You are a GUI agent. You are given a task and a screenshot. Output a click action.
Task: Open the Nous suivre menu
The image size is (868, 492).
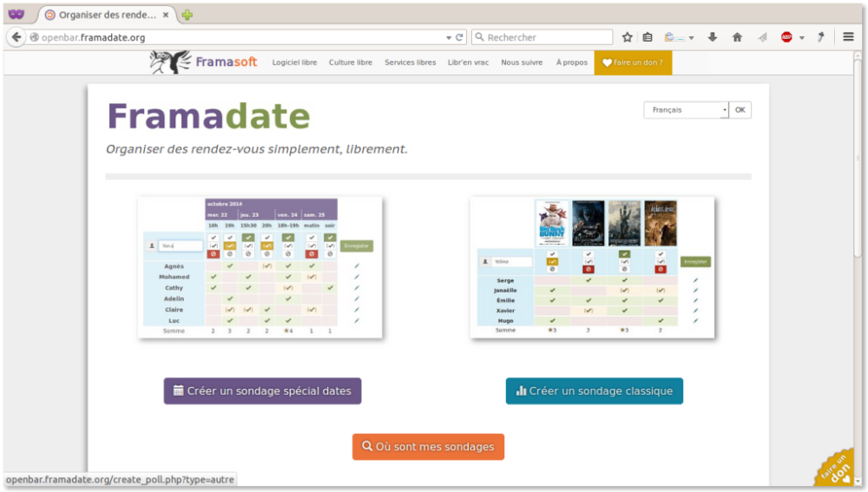[522, 62]
